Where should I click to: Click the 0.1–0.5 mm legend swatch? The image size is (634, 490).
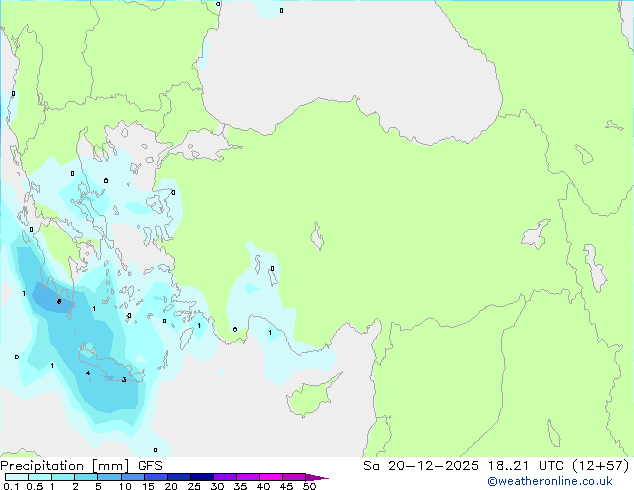click(17, 477)
